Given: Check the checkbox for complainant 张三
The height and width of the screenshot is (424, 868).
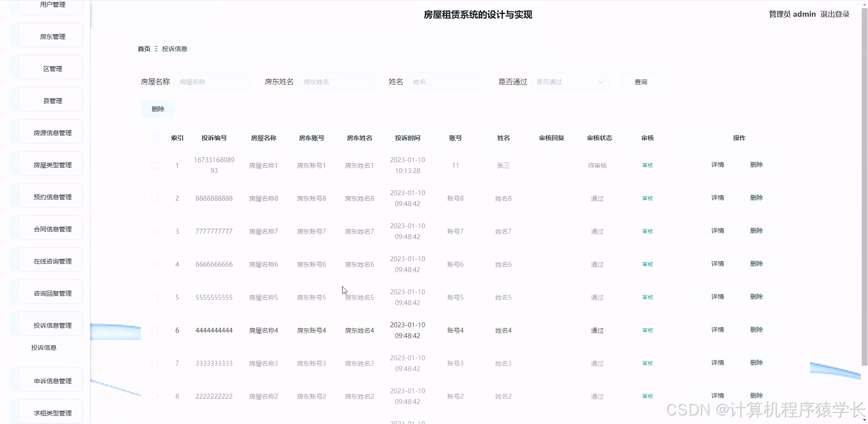Looking at the screenshot, I should pos(154,165).
